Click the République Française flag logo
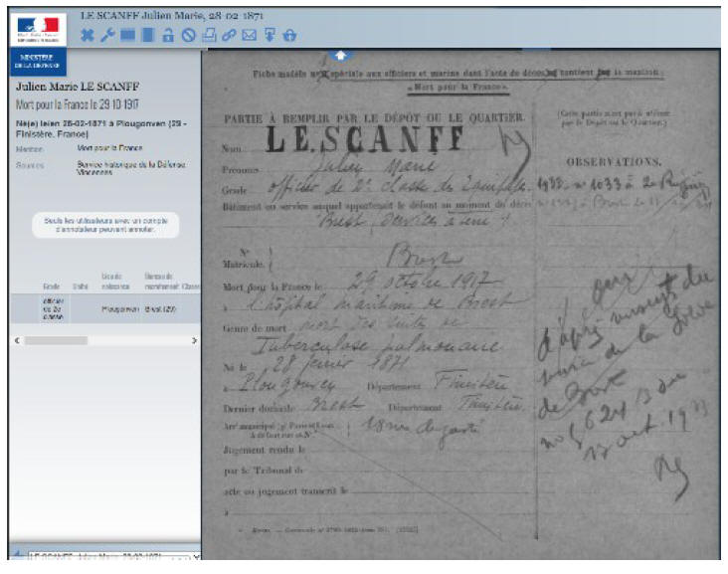 (x=38, y=28)
